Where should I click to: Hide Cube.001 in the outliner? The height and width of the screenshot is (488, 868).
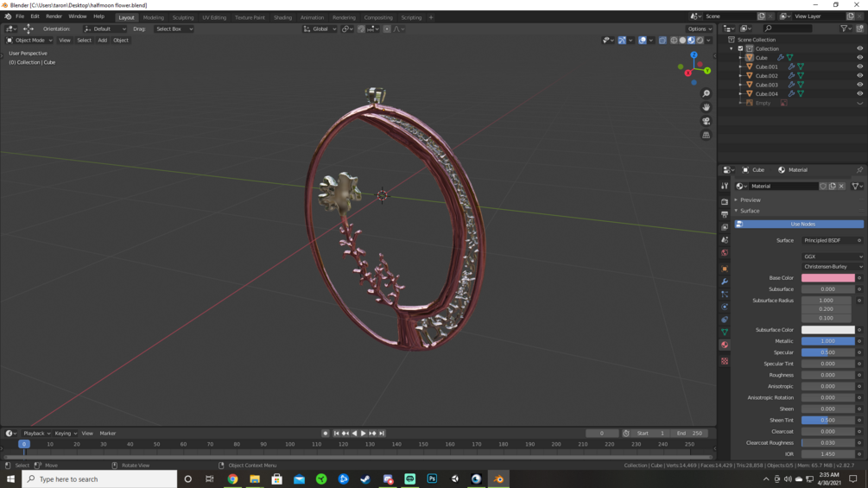point(859,67)
